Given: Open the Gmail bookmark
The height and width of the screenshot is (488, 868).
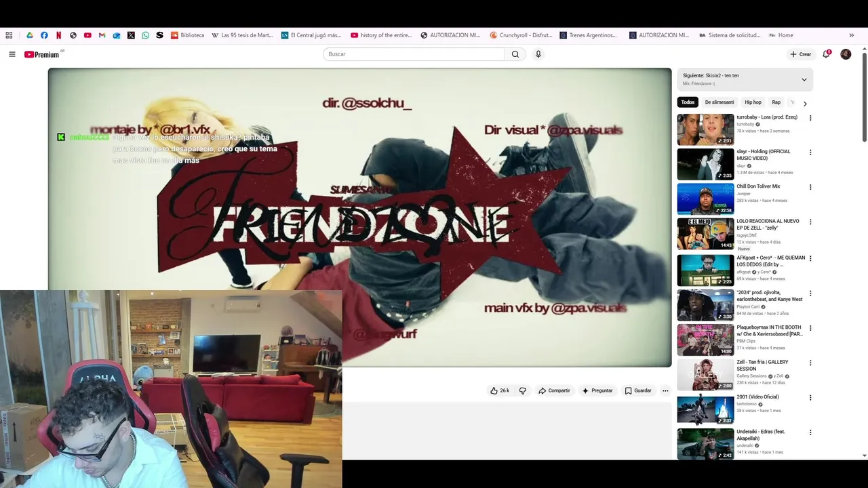Looking at the screenshot, I should click(102, 35).
